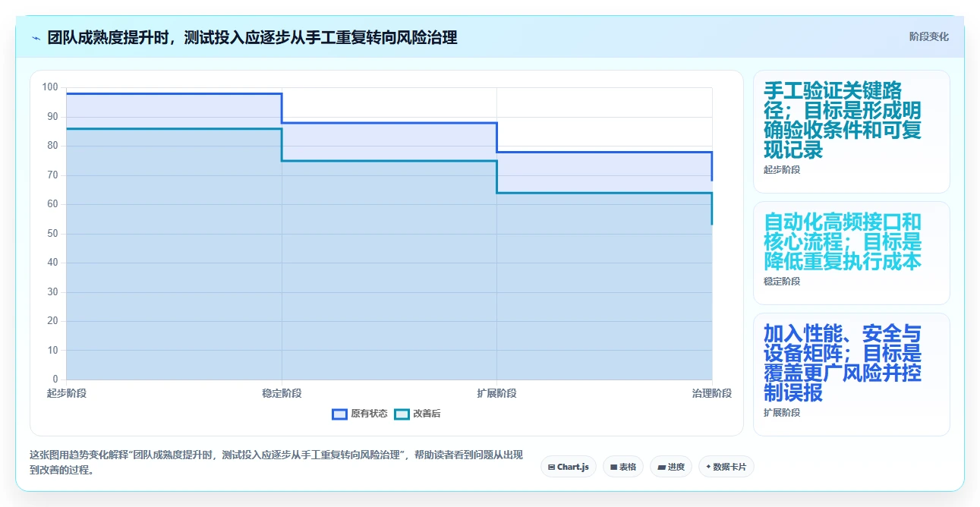This screenshot has width=980, height=507.
Task: Click the 扩展阶段 x-axis label
Action: click(x=497, y=393)
